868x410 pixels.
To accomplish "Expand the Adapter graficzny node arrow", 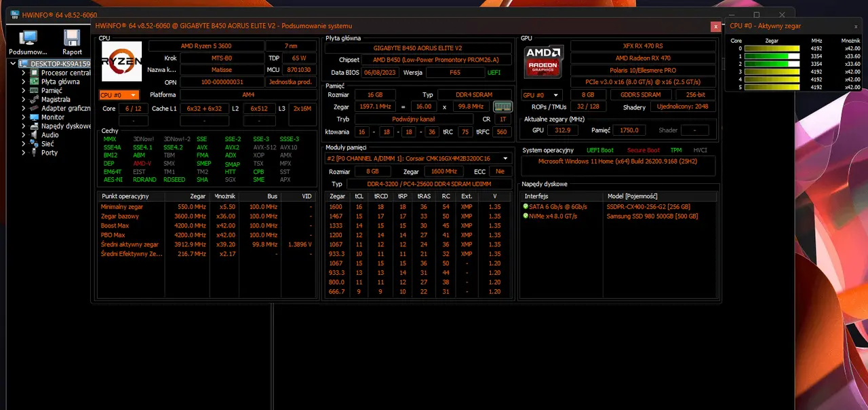I will (24, 108).
